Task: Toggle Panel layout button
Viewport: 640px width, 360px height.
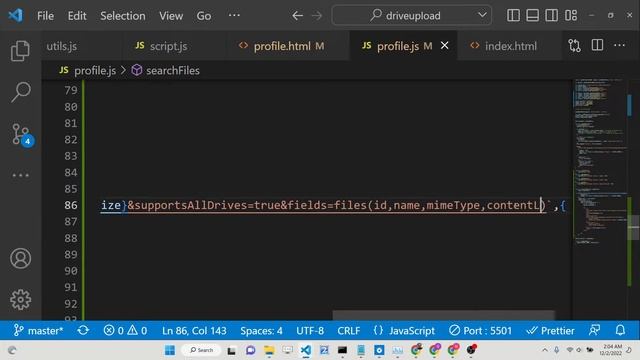Action: 533,16
